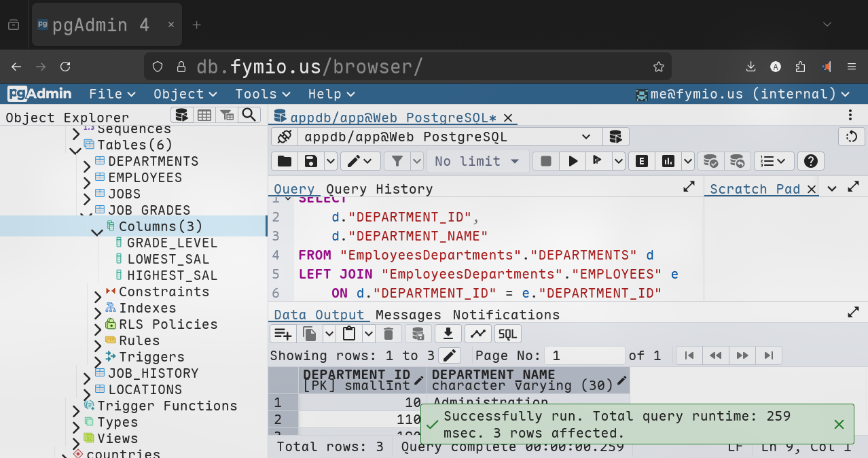Switch to Query History tab
Viewport: 868px width, 458px height.
coord(379,189)
